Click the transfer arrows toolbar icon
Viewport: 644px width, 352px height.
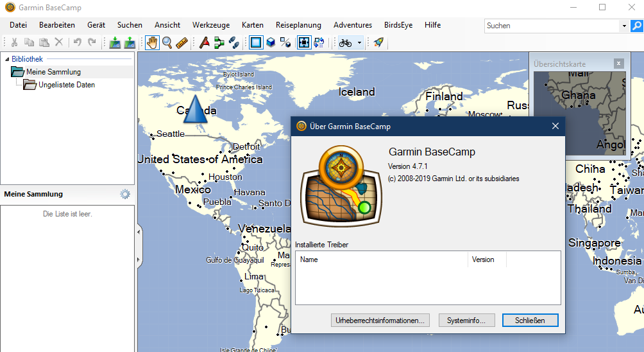(x=319, y=42)
